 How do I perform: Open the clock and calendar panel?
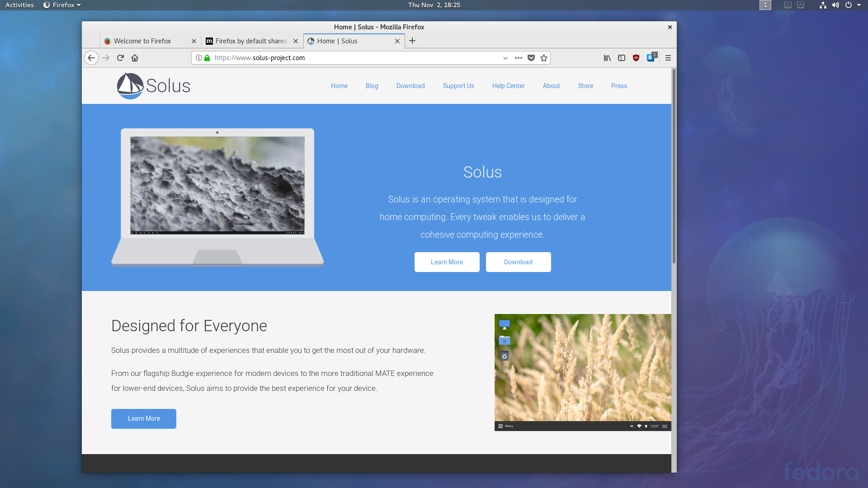(434, 5)
